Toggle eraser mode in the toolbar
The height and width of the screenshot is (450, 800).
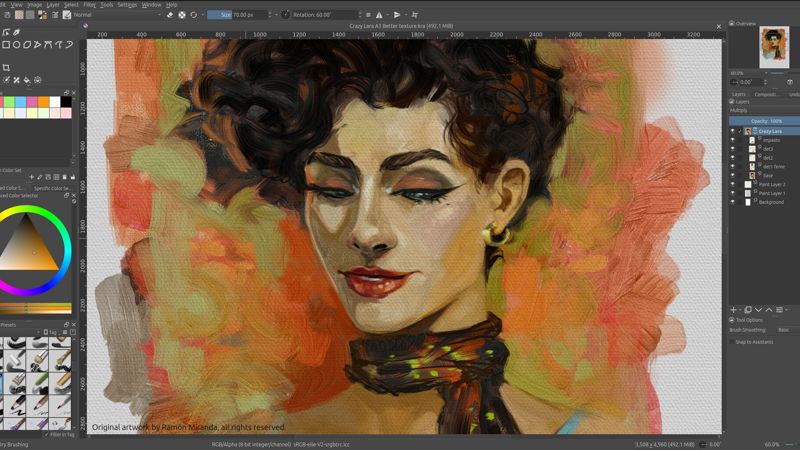tap(170, 15)
